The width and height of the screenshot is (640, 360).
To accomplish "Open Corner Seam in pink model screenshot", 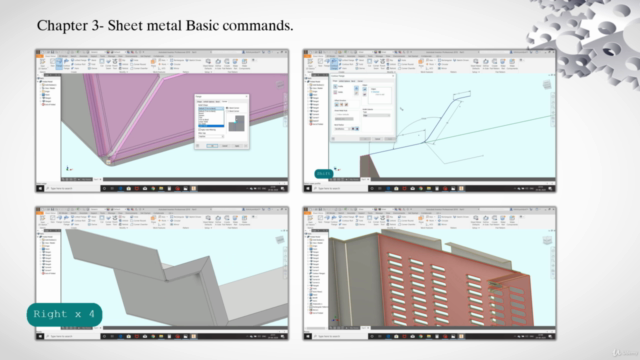I will (x=109, y=63).
